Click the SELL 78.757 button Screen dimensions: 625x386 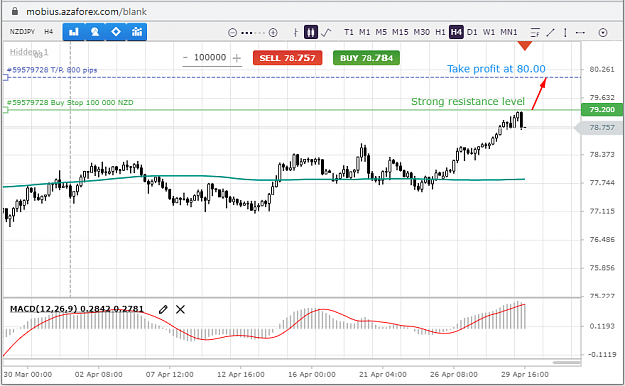287,58
